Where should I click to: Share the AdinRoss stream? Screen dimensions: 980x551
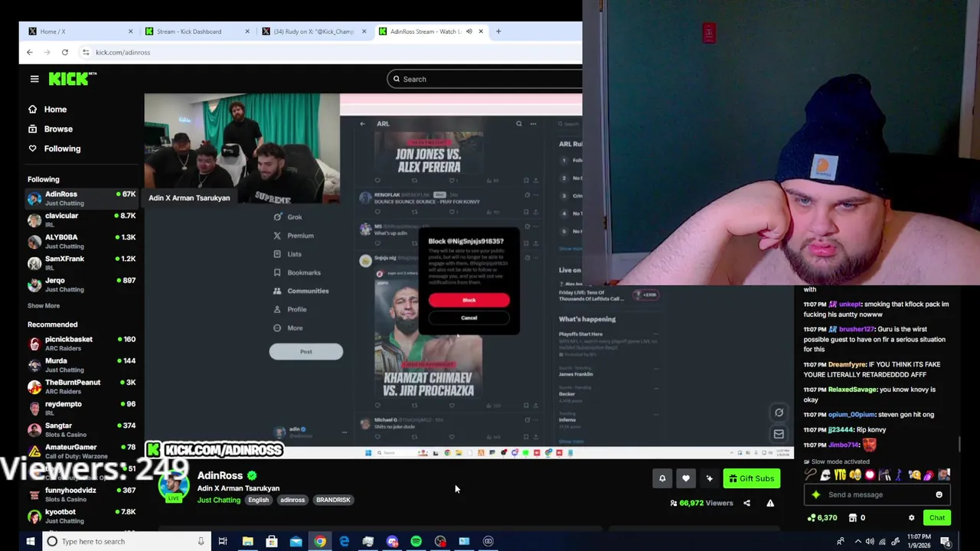tap(746, 503)
